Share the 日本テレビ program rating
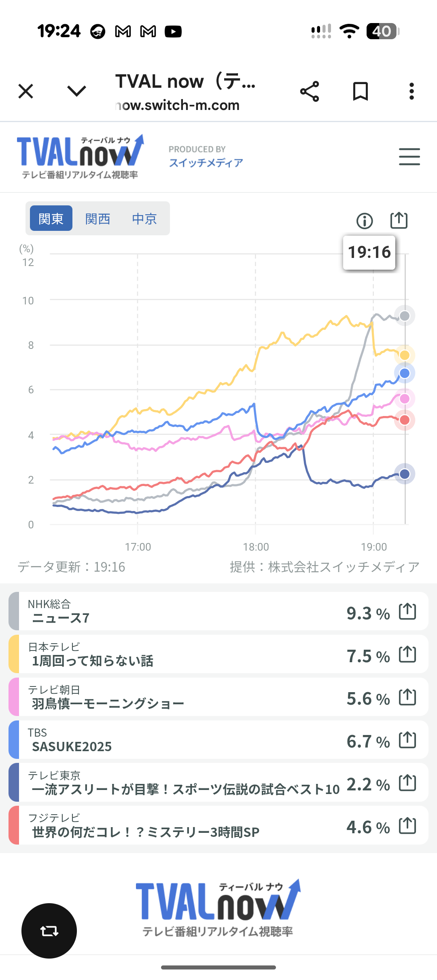This screenshot has width=437, height=980. pyautogui.click(x=407, y=654)
